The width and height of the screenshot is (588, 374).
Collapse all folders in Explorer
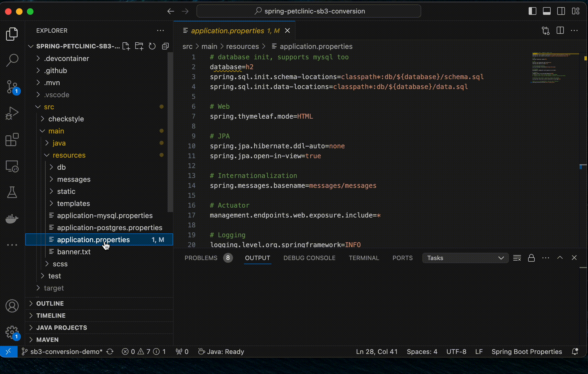click(165, 46)
